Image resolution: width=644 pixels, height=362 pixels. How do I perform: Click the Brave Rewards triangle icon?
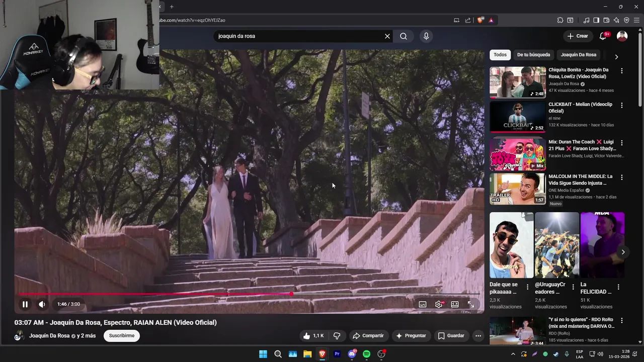[x=491, y=20]
